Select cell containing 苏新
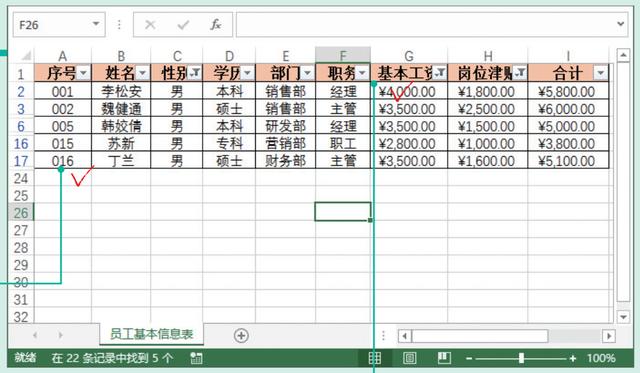The image size is (640, 373). point(121,144)
